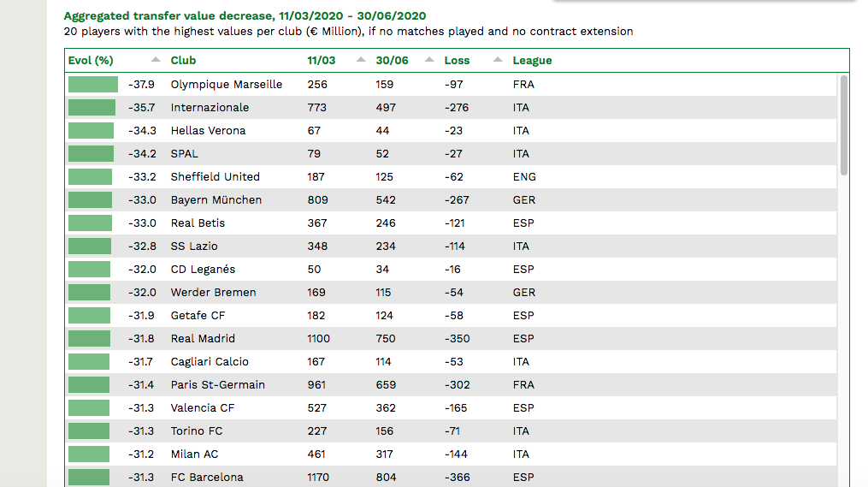Image resolution: width=868 pixels, height=487 pixels.
Task: Click the table's vertical scrollbar thumb
Action: [844, 125]
